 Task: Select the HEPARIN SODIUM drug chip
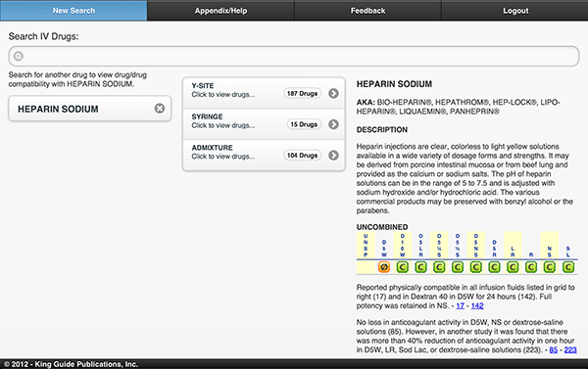pos(89,109)
